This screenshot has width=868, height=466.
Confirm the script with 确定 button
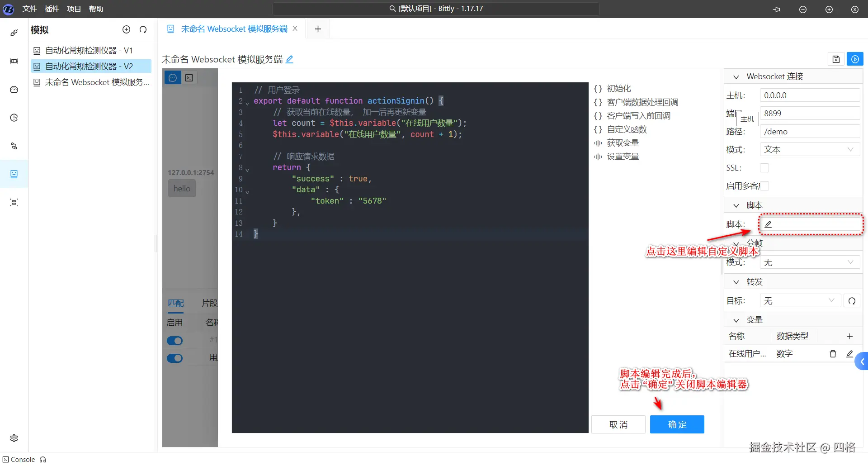[x=677, y=424]
